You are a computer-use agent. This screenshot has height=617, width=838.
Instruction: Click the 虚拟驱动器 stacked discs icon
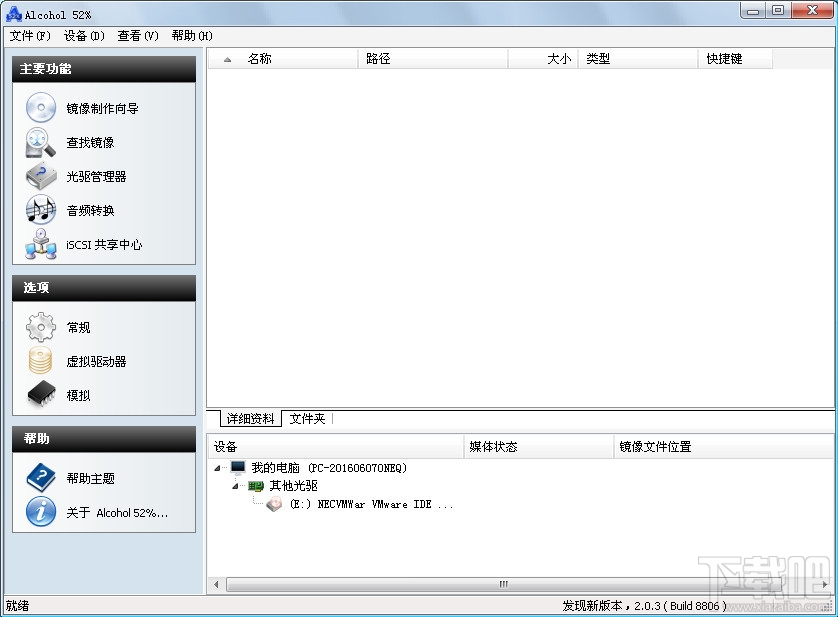point(41,361)
